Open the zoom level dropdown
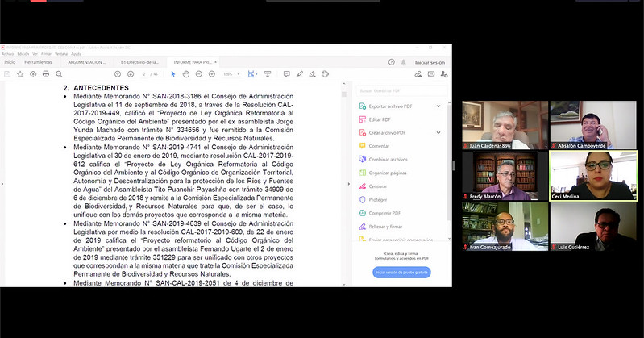644x338 pixels. pyautogui.click(x=231, y=74)
